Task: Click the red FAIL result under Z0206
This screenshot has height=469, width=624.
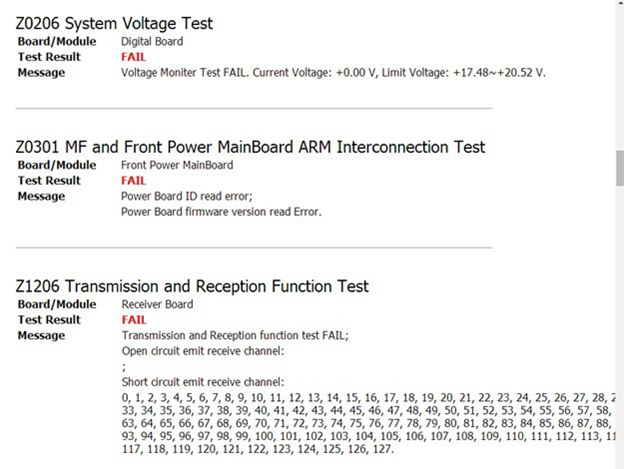Action: click(x=133, y=57)
